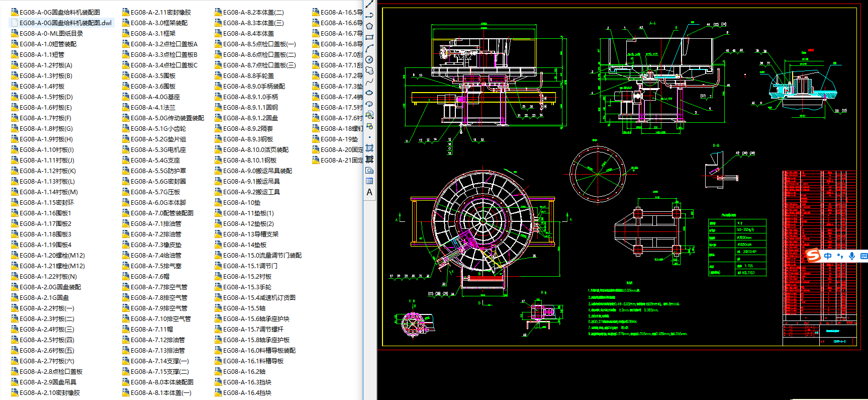Select the Ellipse Arc tool
The width and height of the screenshot is (868, 400).
click(x=369, y=104)
